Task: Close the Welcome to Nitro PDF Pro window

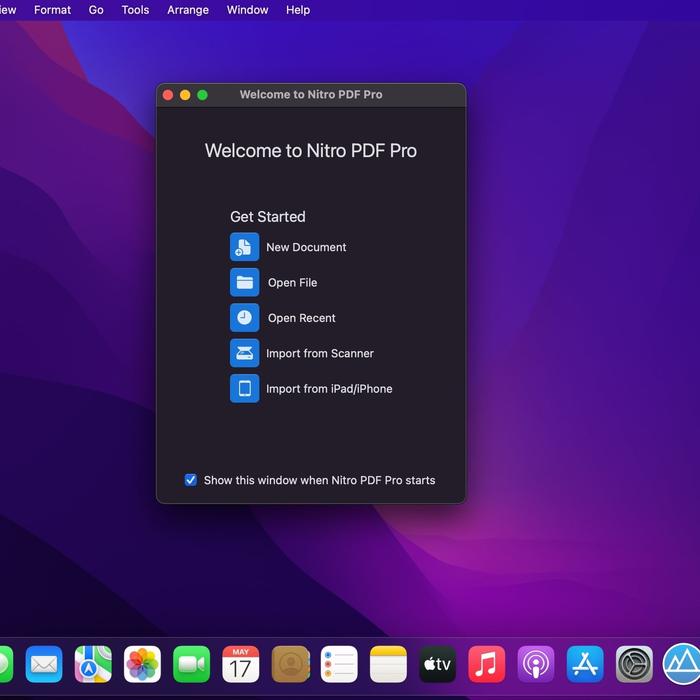Action: tap(168, 95)
